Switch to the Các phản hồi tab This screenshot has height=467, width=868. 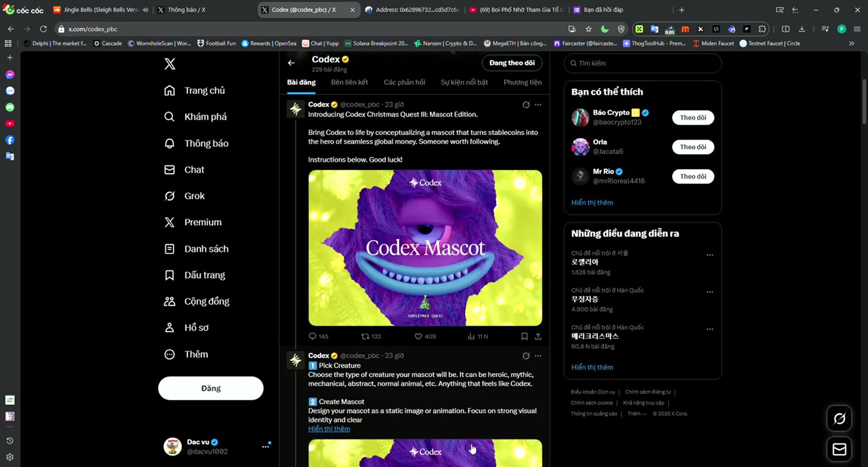(x=405, y=82)
